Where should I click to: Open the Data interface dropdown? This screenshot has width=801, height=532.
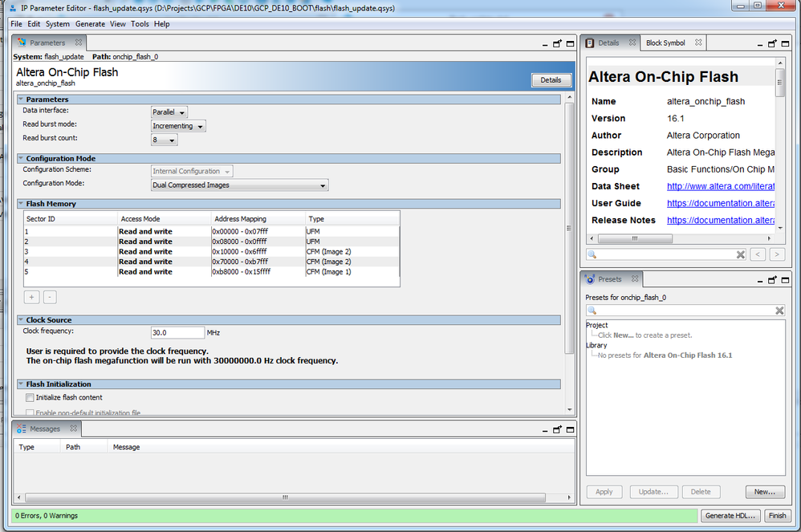(x=169, y=112)
